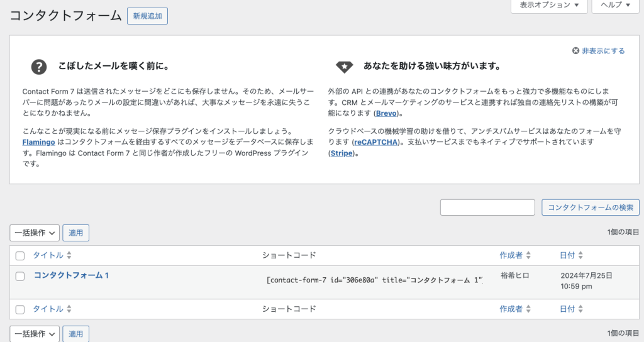Sort by 作成者 in the table footer
The image size is (644, 342).
511,309
